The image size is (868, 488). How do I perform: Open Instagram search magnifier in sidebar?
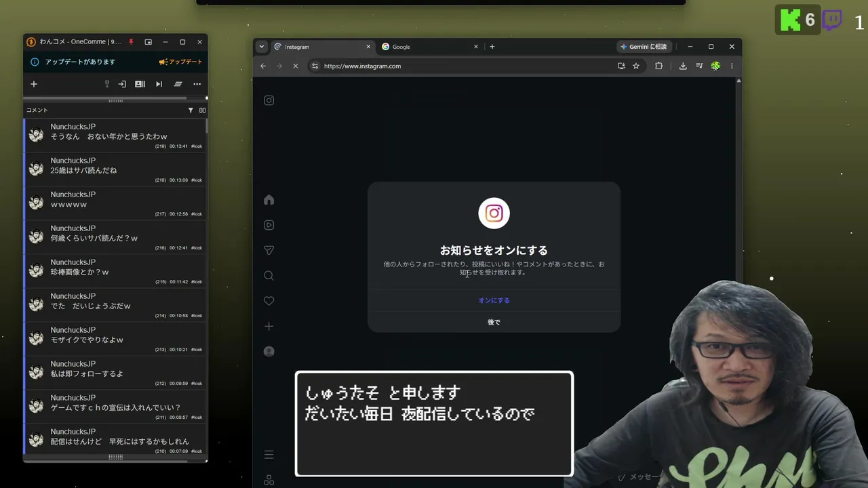(269, 276)
